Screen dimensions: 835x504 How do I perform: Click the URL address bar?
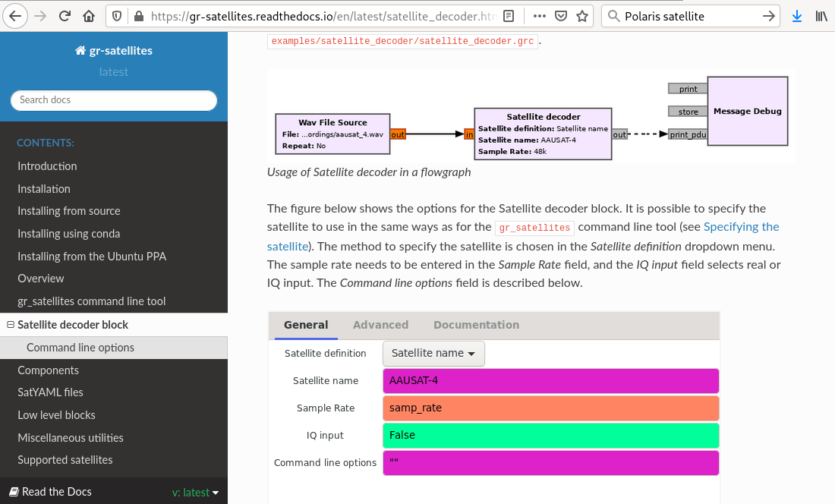pyautogui.click(x=323, y=17)
